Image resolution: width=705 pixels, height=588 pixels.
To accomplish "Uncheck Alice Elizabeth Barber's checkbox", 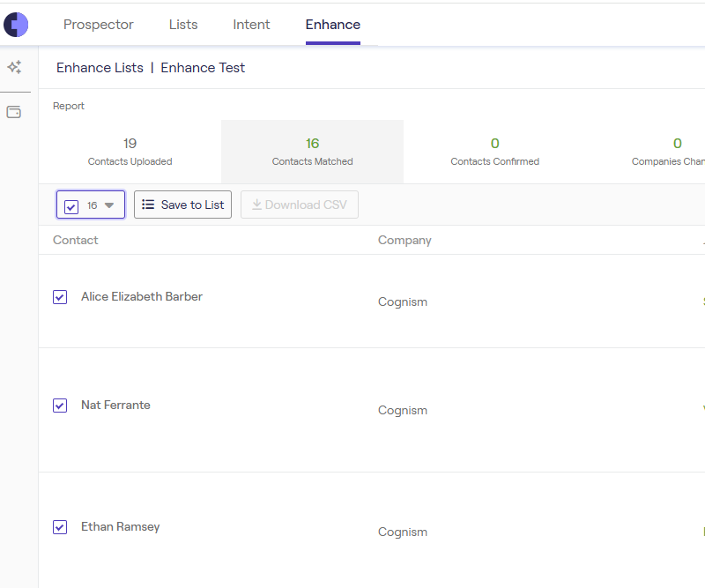I will (x=60, y=297).
